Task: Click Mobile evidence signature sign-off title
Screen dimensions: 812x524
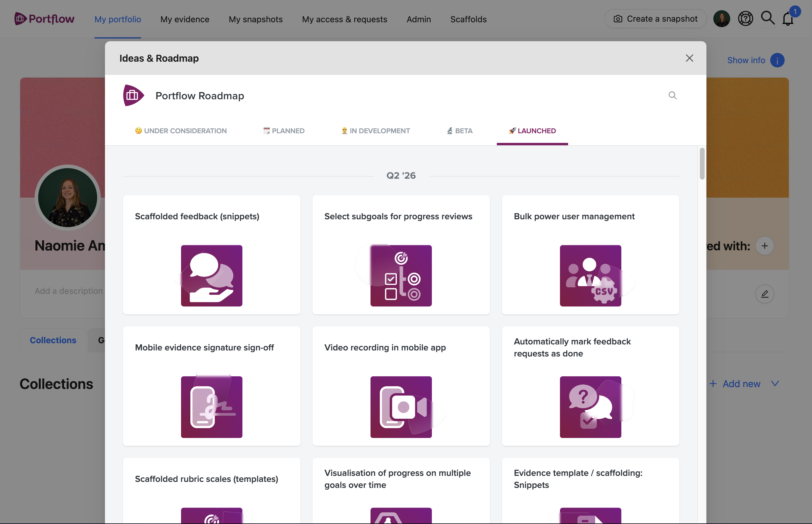Action: (x=204, y=347)
